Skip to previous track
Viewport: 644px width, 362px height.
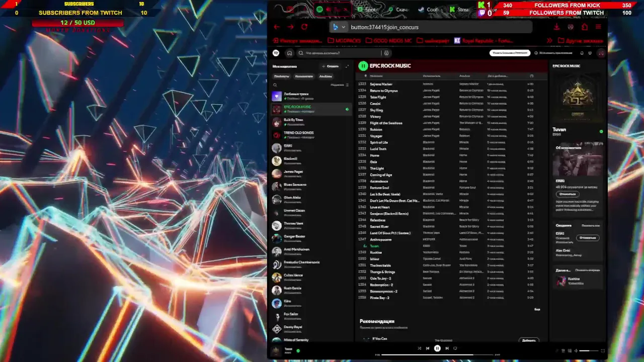pyautogui.click(x=428, y=348)
